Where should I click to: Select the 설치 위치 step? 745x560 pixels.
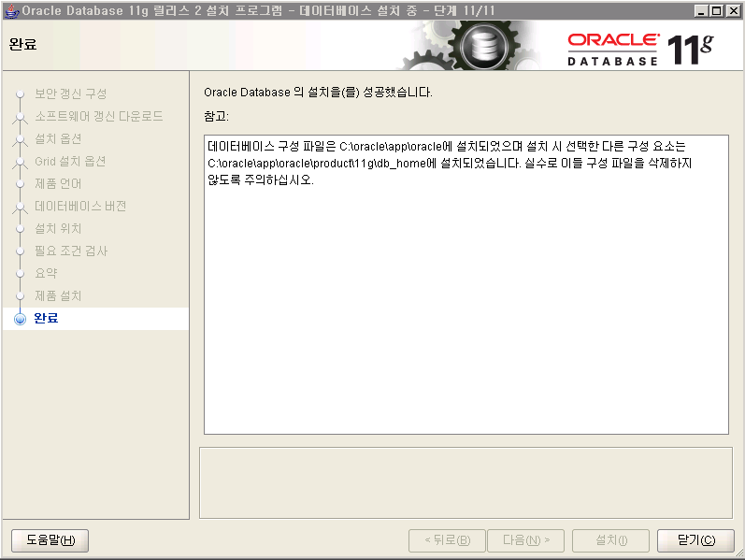tap(58, 228)
